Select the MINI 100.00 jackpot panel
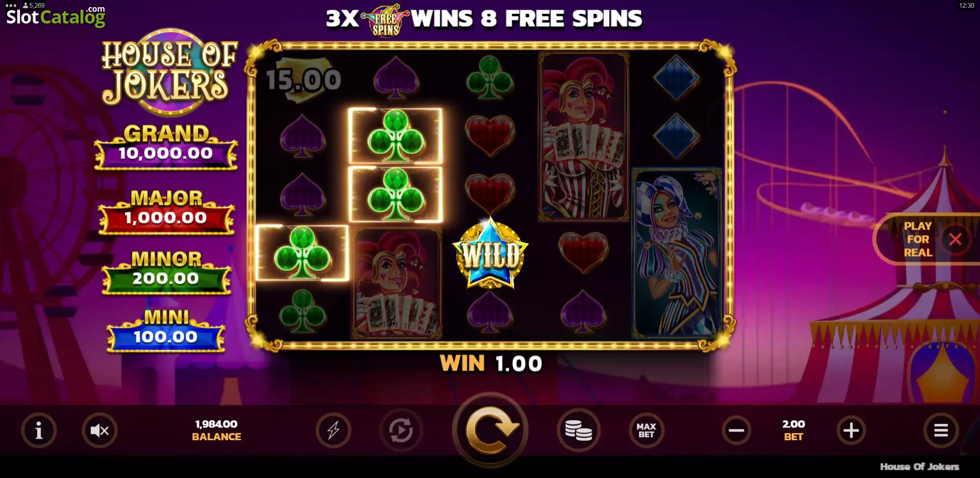The height and width of the screenshot is (478, 980). [x=166, y=331]
